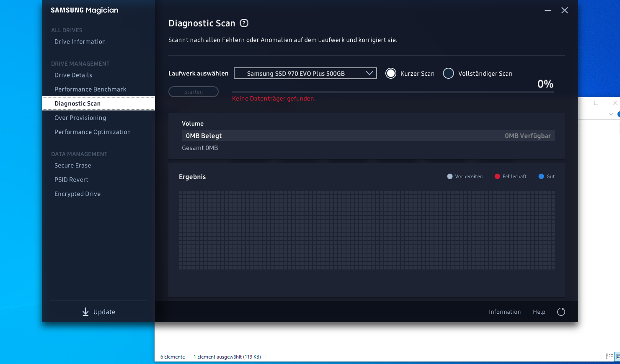The width and height of the screenshot is (620, 364).
Task: Select the Vollständiger Scan radio button
Action: pos(449,73)
